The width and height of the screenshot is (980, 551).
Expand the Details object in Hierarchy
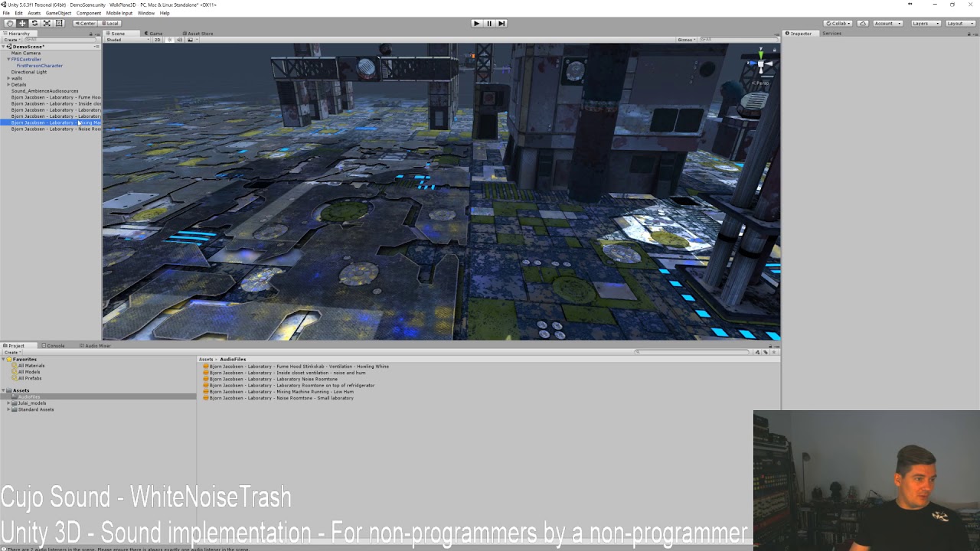pyautogui.click(x=8, y=84)
